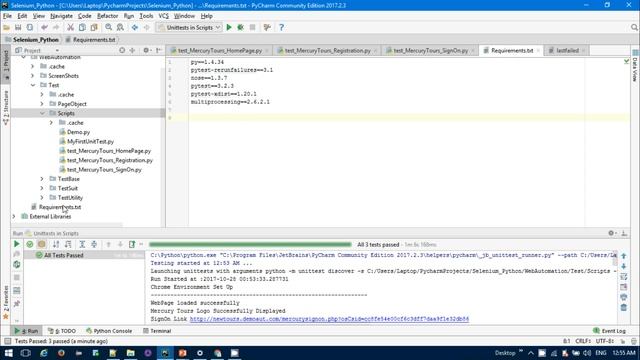Open the Refactor menu
Screen dimensions: 640x360
point(107,16)
